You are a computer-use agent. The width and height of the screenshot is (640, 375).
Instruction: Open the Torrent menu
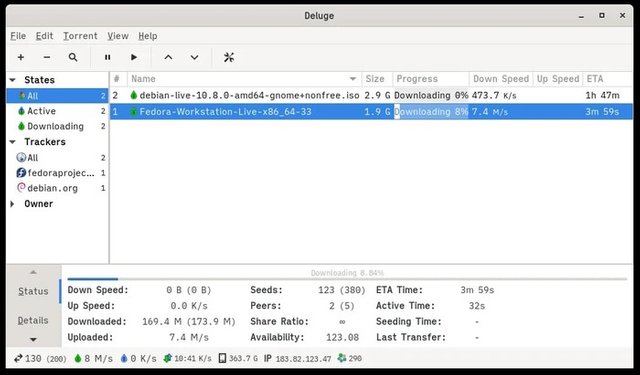pyautogui.click(x=80, y=36)
